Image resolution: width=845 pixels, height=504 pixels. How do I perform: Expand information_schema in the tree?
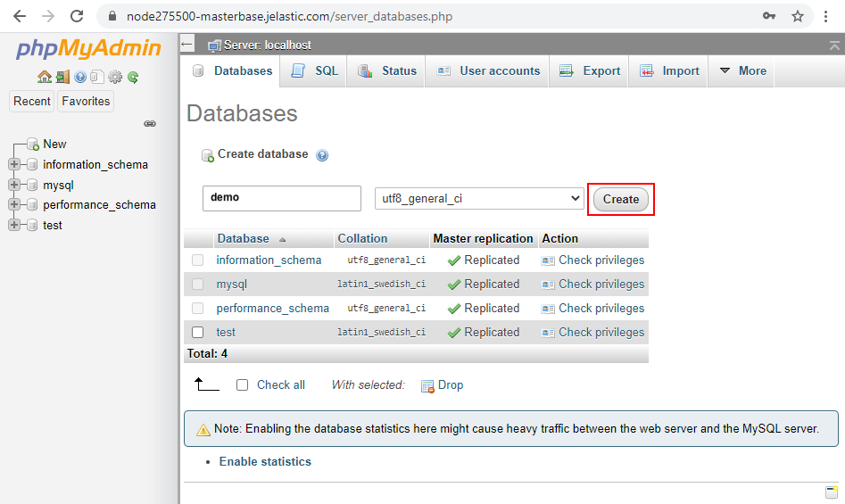pos(14,164)
